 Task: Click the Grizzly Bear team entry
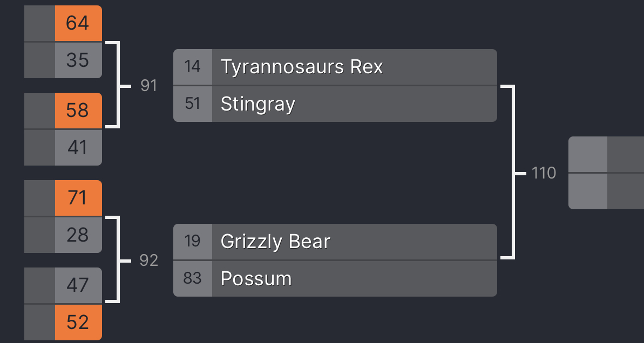[x=335, y=242]
